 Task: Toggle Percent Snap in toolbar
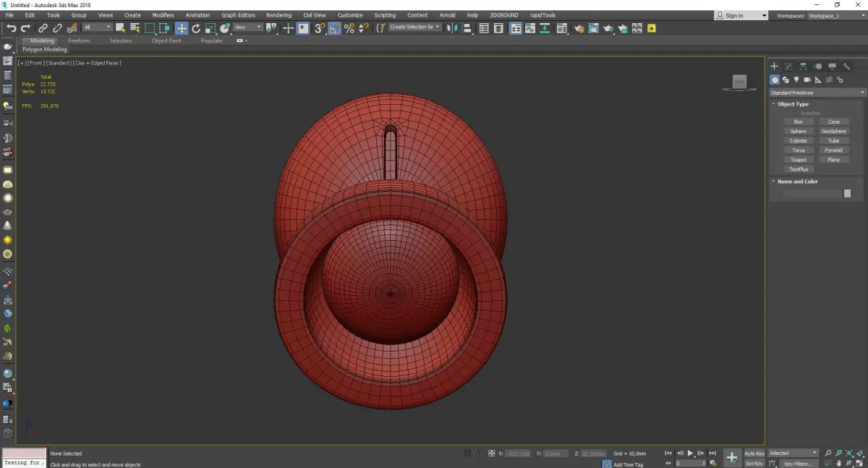coord(349,28)
